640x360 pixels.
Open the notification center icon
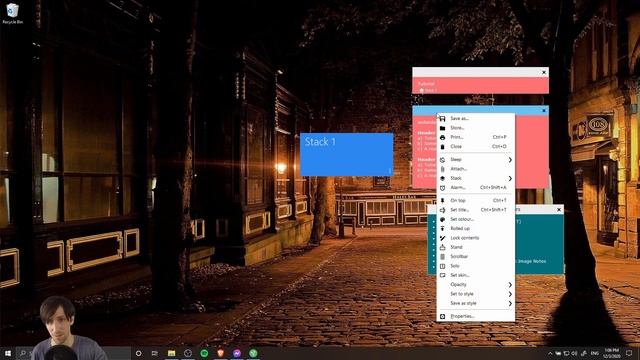coord(629,353)
